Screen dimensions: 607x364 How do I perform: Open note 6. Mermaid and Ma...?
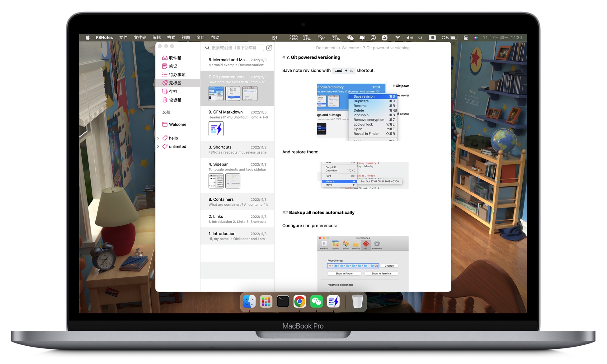pyautogui.click(x=238, y=62)
